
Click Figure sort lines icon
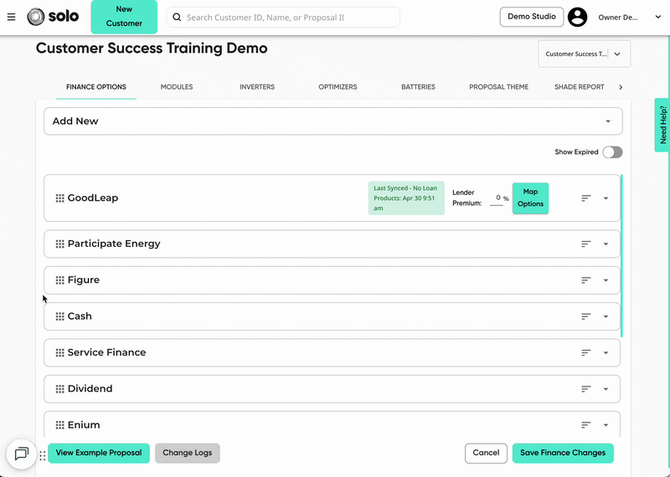coord(586,280)
